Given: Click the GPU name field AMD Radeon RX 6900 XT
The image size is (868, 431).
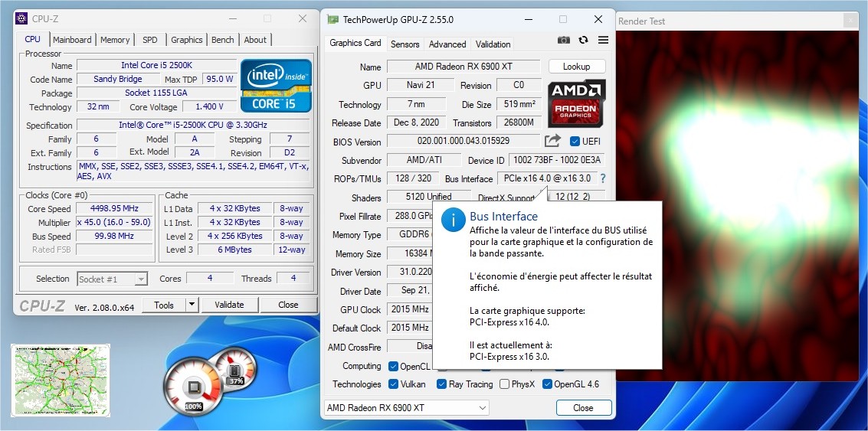Looking at the screenshot, I should point(463,67).
